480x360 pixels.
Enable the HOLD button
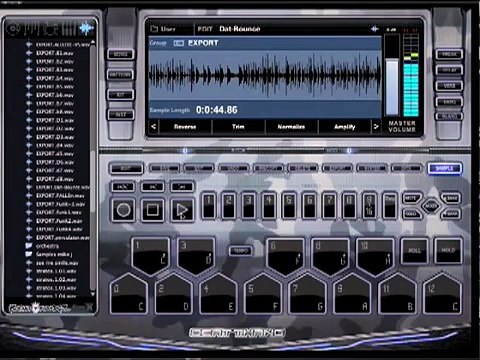(448, 251)
